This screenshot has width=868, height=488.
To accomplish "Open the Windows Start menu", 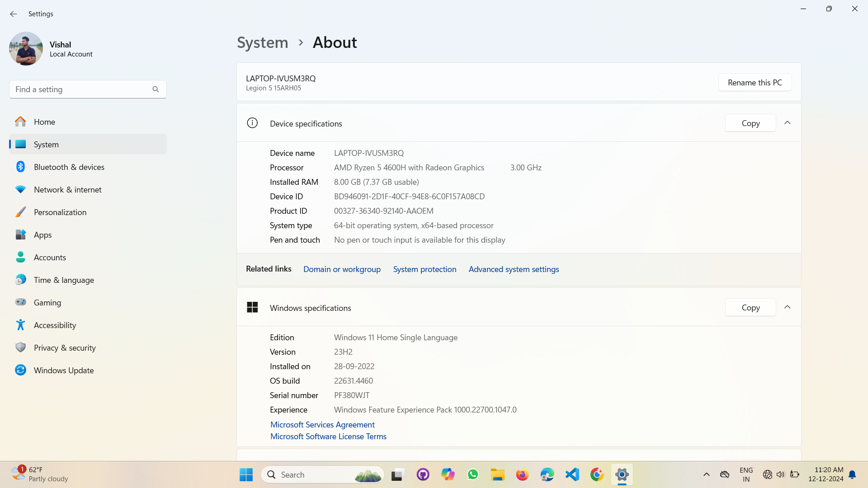I will (246, 474).
